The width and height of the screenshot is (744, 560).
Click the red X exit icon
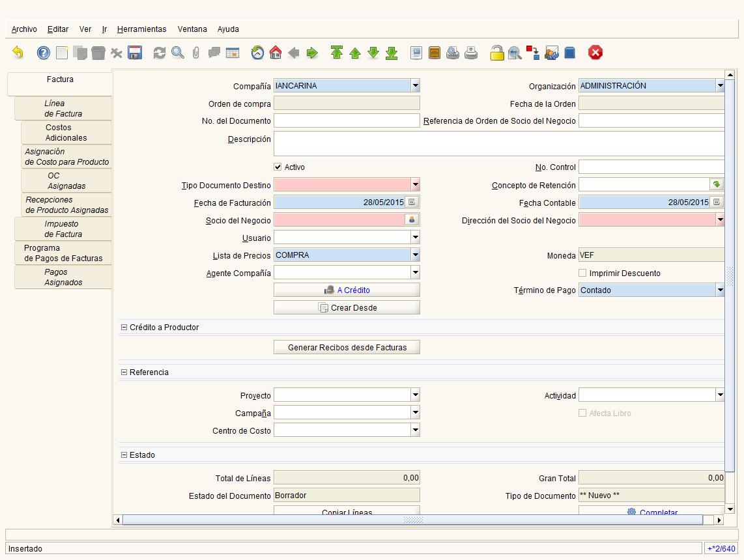[595, 53]
